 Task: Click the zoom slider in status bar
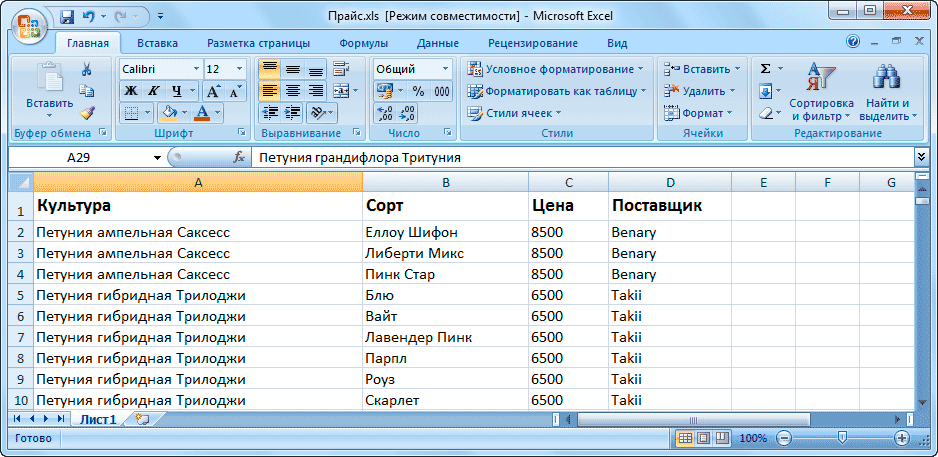coord(843,438)
